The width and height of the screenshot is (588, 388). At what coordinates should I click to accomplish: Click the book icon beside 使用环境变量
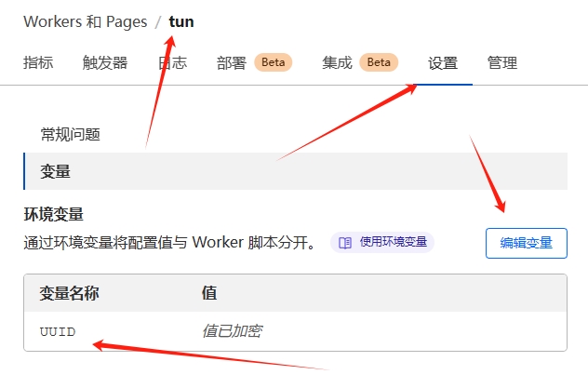click(345, 243)
